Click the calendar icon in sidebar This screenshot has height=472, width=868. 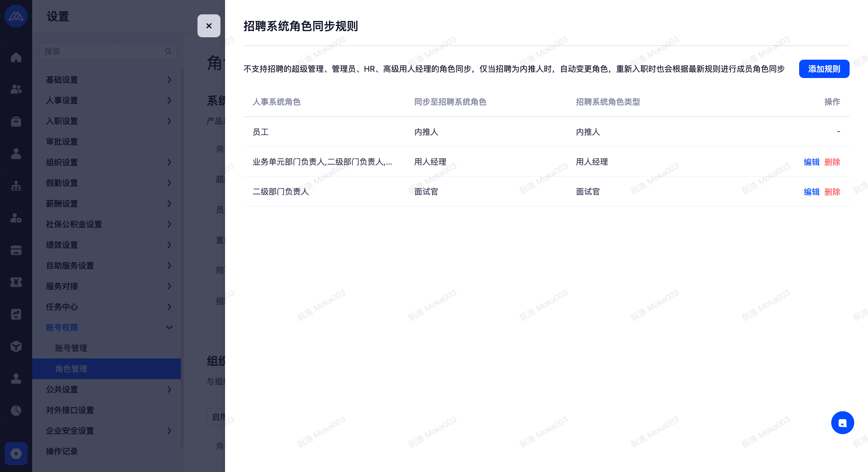coord(16,250)
